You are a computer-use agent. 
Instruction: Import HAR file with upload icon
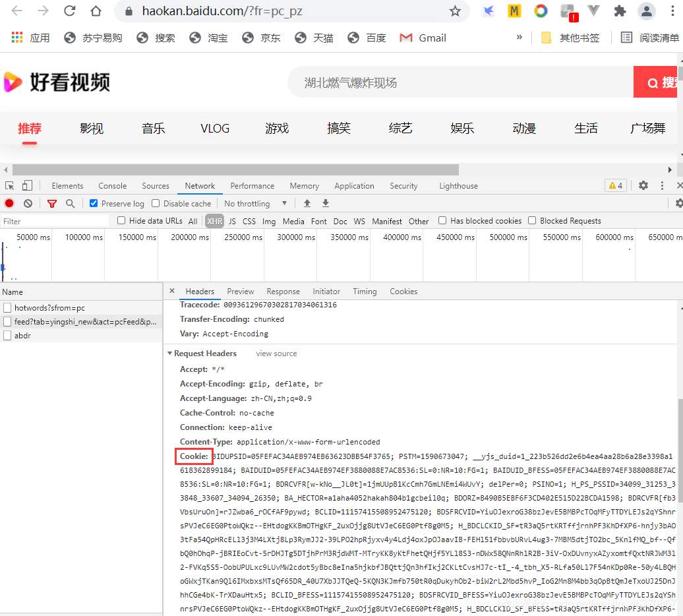[307, 203]
